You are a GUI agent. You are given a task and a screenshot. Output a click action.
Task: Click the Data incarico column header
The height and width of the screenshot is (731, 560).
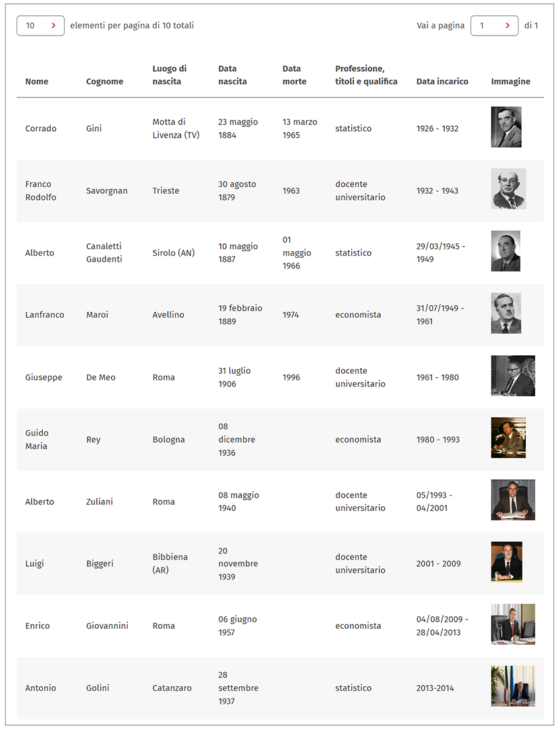click(x=442, y=82)
